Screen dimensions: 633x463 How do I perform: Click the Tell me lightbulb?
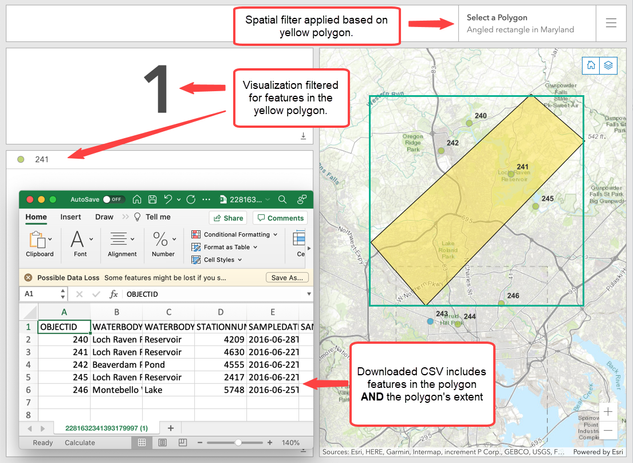[137, 217]
